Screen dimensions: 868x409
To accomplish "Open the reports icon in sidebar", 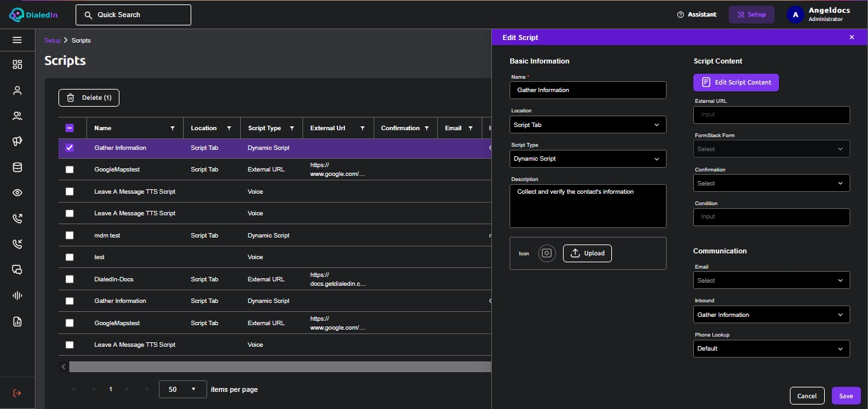I will point(17,321).
